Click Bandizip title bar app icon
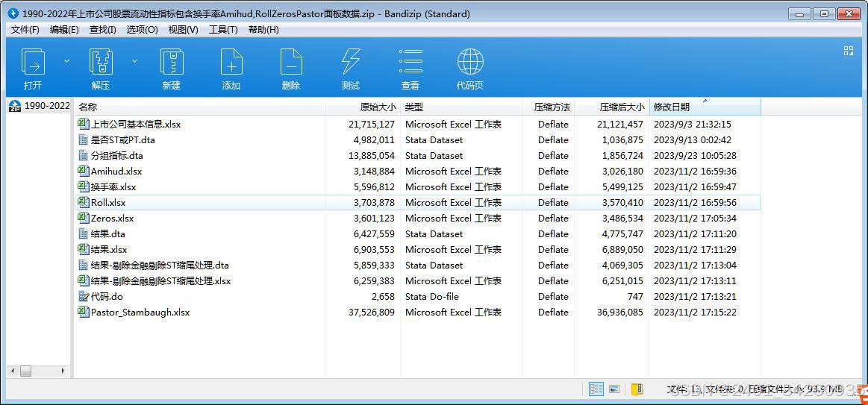Screen dimensions: 868x405 point(14,13)
